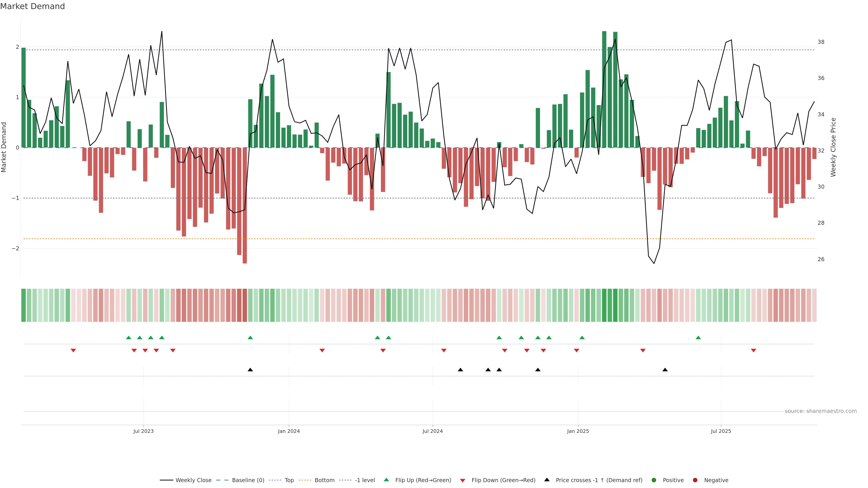Toggle the Baseline (0) legend entry
Image resolution: width=868 pixels, height=488 pixels.
[x=248, y=480]
